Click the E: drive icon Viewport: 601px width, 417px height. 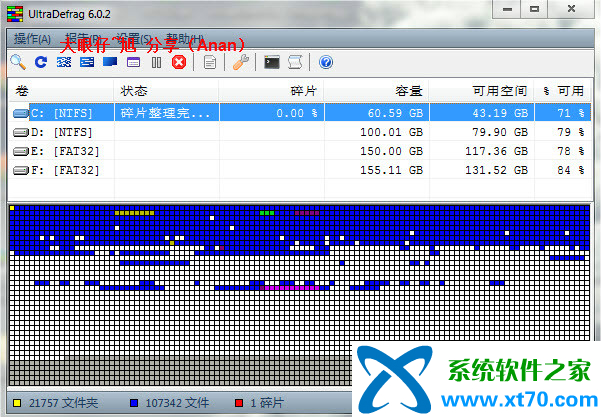pos(21,151)
